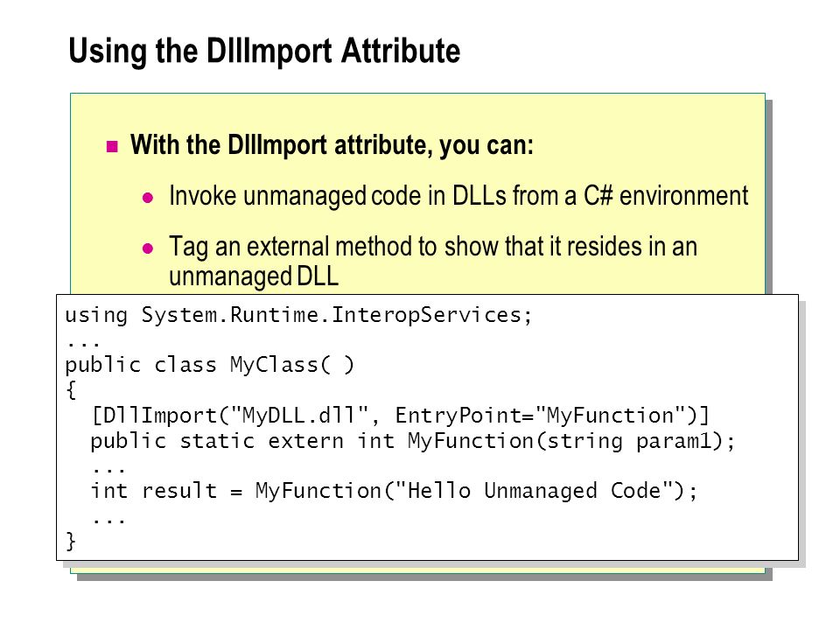The height and width of the screenshot is (630, 840).
Task: Click the closing brace '}' in the code
Action: 71,541
